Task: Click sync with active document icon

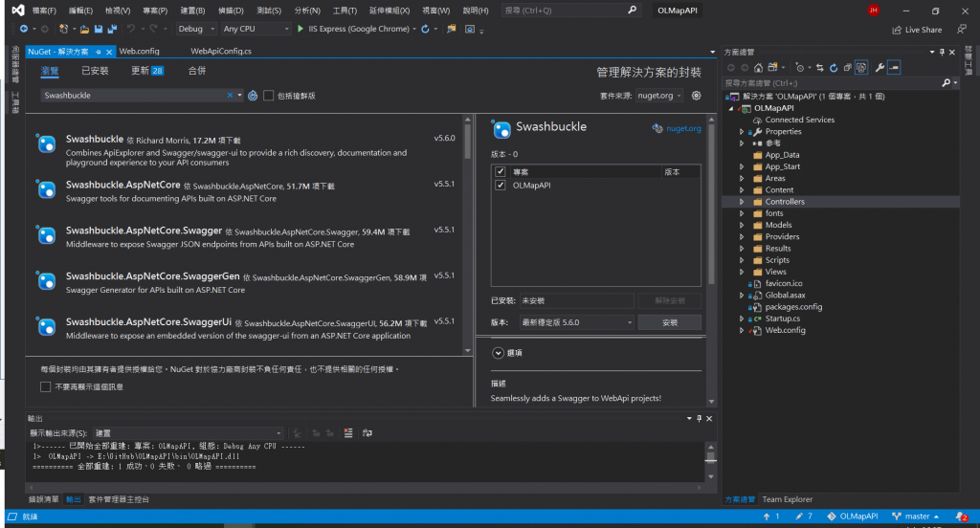Action: [x=819, y=68]
